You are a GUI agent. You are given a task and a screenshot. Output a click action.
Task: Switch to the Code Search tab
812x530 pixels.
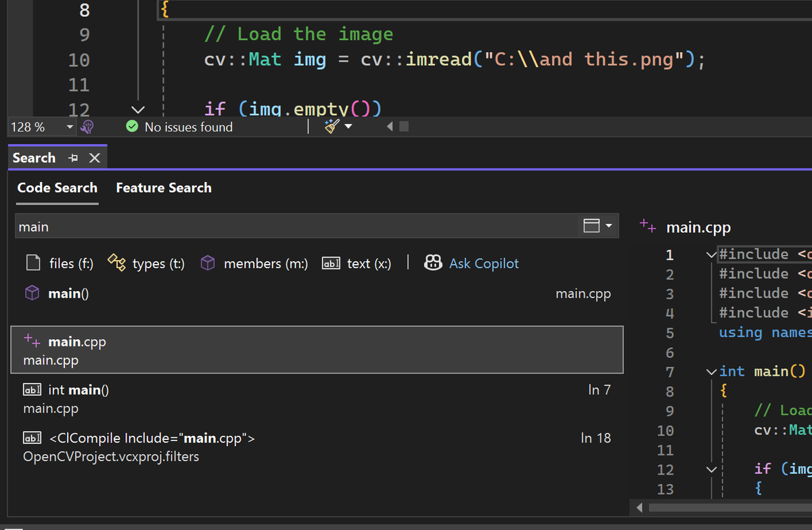point(58,188)
